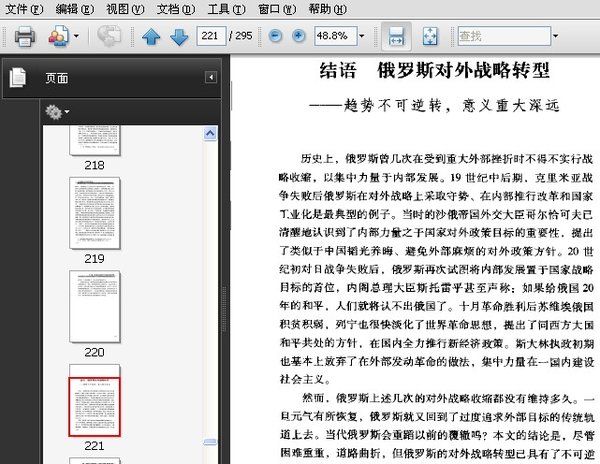Open the 工具(T) menu

227,9
